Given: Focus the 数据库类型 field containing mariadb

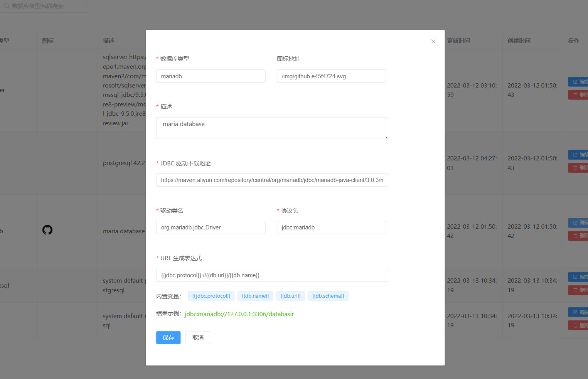Looking at the screenshot, I should click(211, 76).
